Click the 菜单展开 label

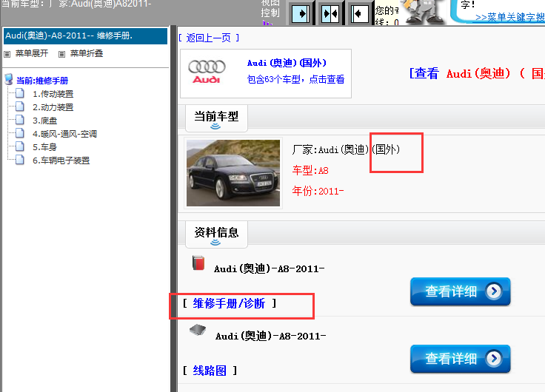point(32,53)
